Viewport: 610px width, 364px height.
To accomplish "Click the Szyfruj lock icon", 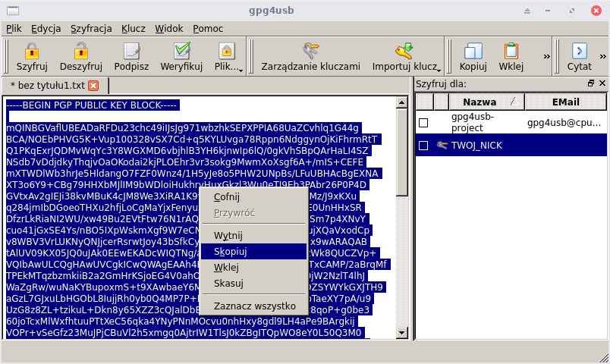I will pyautogui.click(x=32, y=51).
